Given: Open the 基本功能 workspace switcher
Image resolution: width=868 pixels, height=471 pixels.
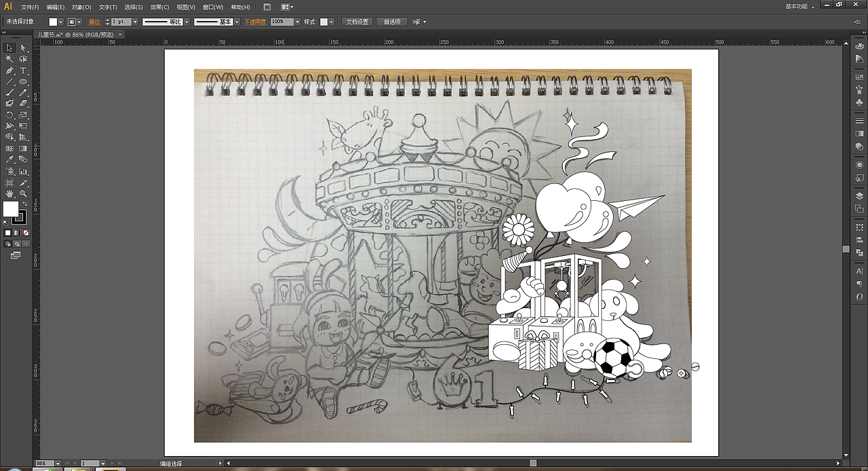Looking at the screenshot, I should (x=800, y=6).
